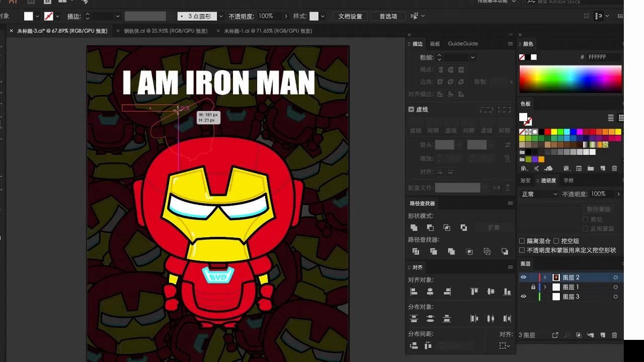Enable 隔离混合 checkbox
The width and height of the screenshot is (644, 362).
(x=522, y=241)
